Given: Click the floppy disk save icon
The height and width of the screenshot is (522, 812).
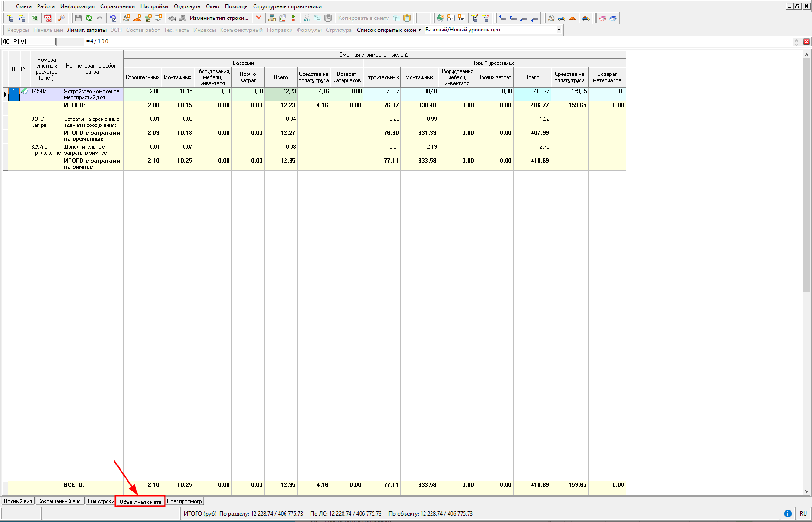Looking at the screenshot, I should (78, 18).
